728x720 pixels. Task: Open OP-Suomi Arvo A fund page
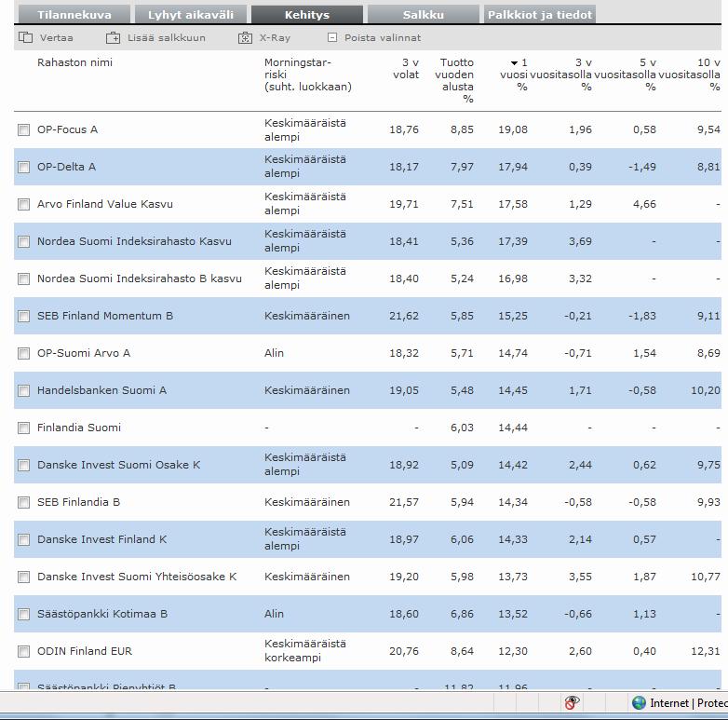[84, 353]
